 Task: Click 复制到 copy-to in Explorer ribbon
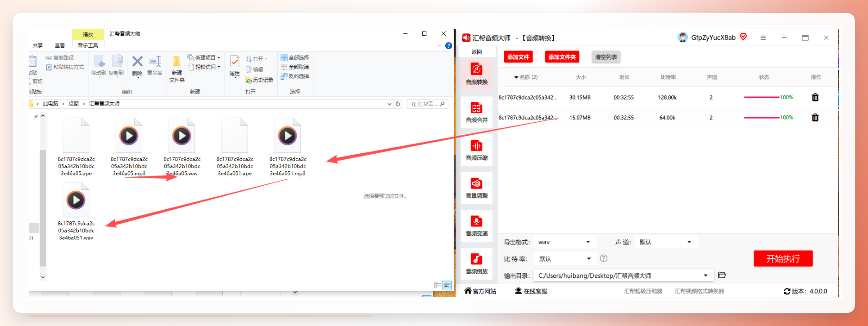coord(116,65)
